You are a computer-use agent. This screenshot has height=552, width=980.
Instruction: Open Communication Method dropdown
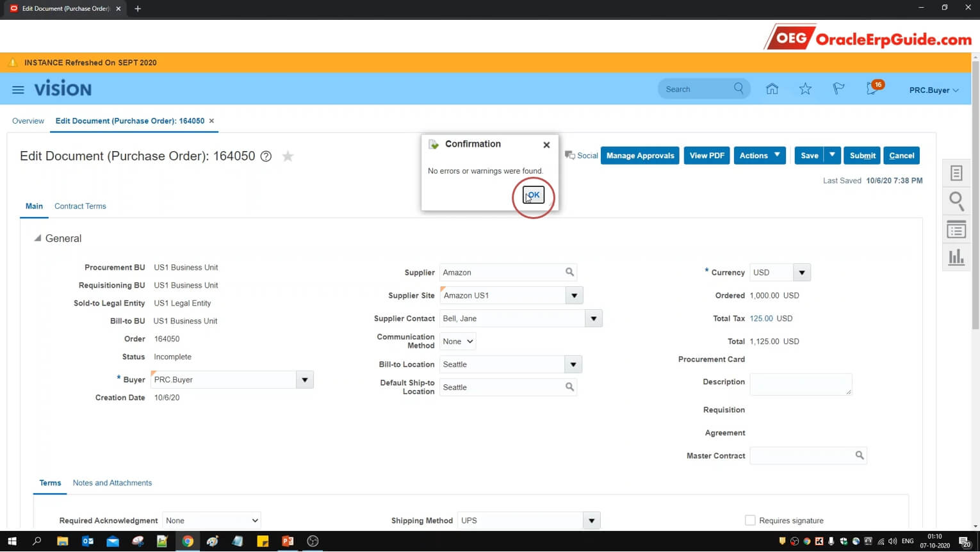click(457, 341)
